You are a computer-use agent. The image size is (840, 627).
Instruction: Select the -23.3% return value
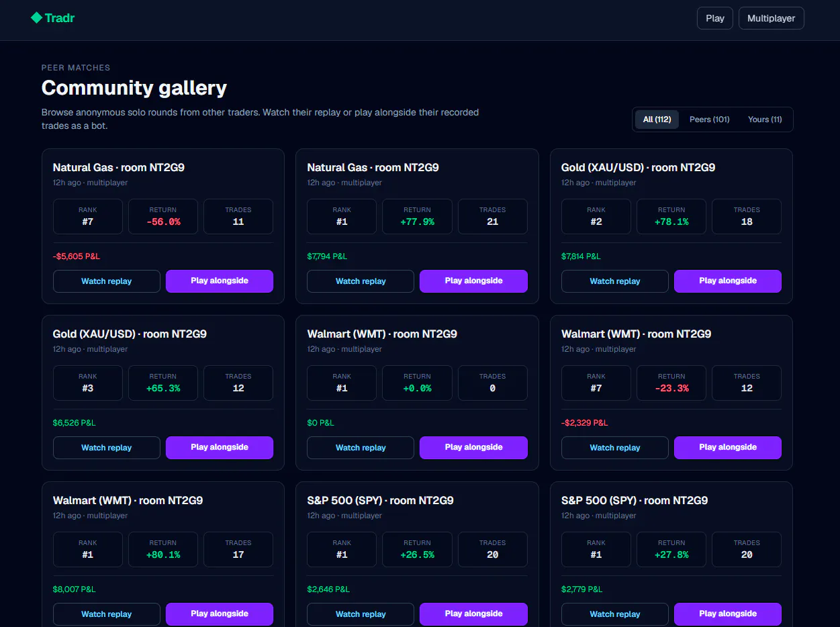click(671, 388)
